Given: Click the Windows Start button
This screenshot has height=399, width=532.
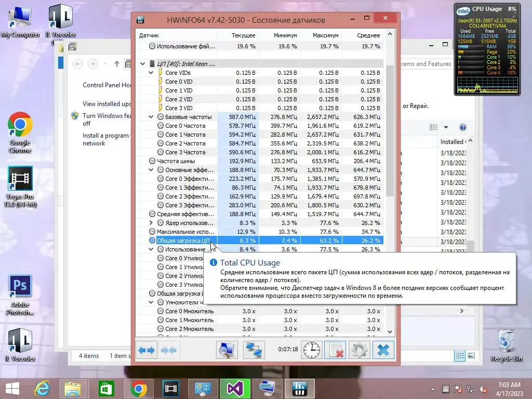Looking at the screenshot, I should coord(12,389).
